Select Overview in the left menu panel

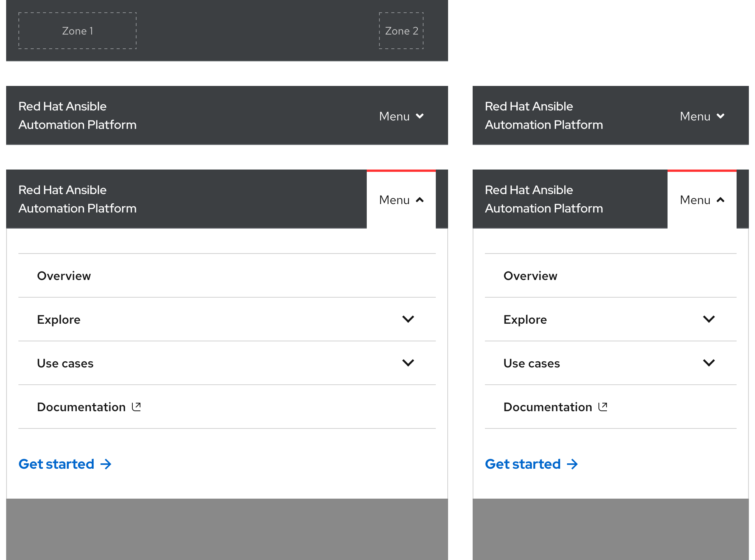pyautogui.click(x=64, y=276)
